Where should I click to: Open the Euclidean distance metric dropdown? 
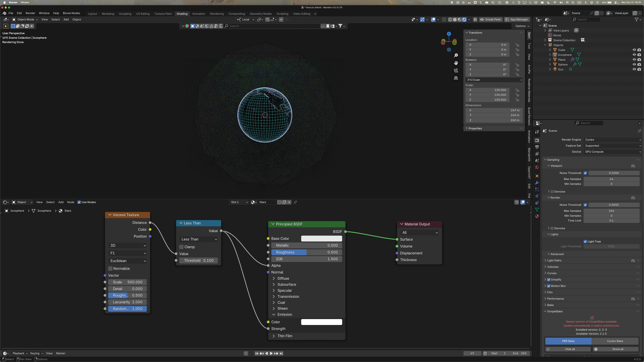coord(128,261)
